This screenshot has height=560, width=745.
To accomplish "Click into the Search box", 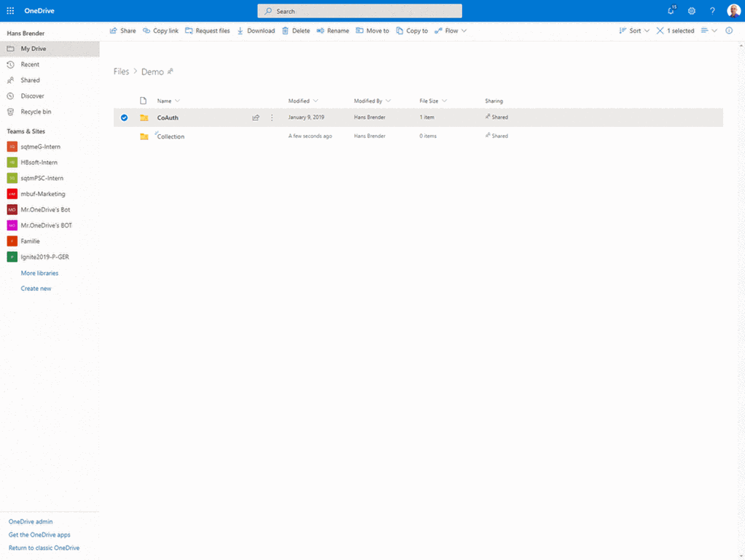I will point(359,11).
